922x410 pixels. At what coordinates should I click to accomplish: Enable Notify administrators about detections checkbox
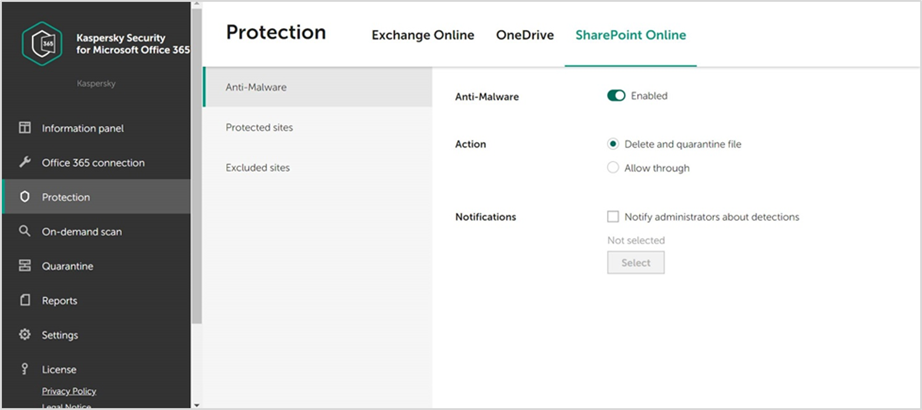pyautogui.click(x=613, y=216)
